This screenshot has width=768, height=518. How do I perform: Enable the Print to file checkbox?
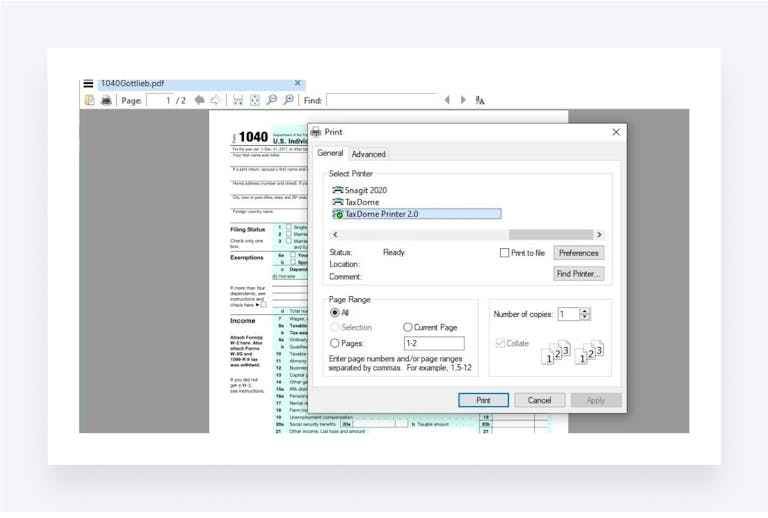[505, 253]
